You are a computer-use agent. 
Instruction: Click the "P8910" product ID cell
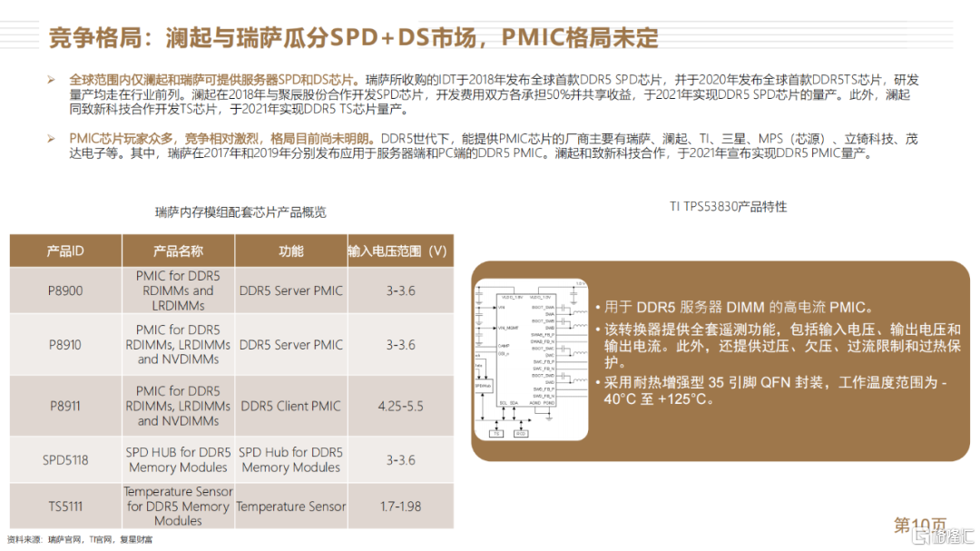(x=65, y=345)
